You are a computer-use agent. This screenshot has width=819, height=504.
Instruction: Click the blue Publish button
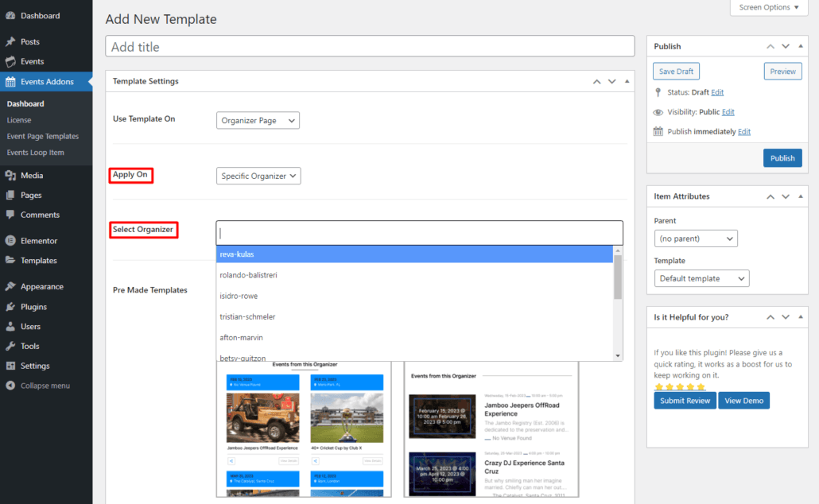[x=782, y=158]
